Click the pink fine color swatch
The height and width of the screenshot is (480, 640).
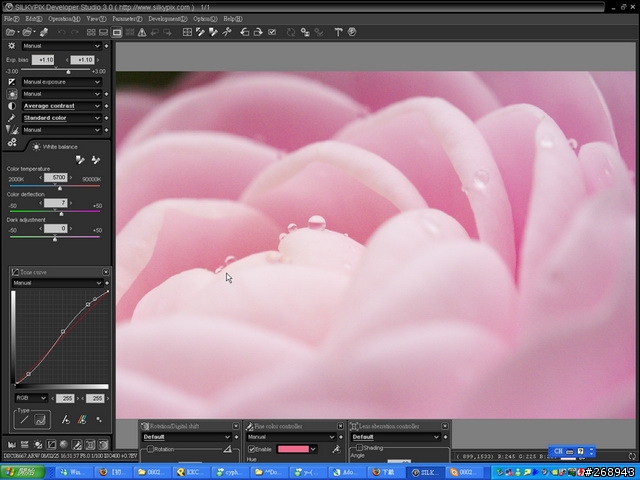pos(293,449)
